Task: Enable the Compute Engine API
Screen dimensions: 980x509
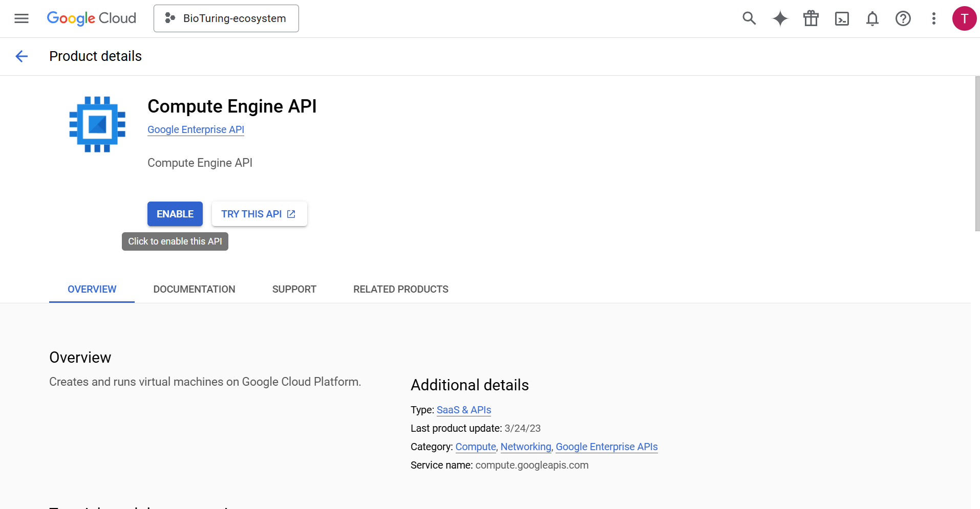Action: click(x=175, y=214)
